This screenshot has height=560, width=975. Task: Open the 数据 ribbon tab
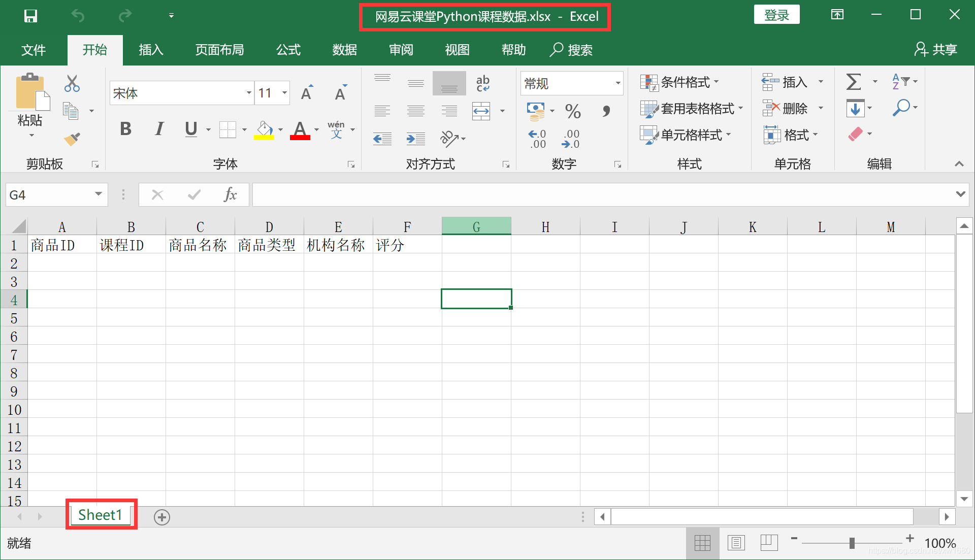pos(345,50)
